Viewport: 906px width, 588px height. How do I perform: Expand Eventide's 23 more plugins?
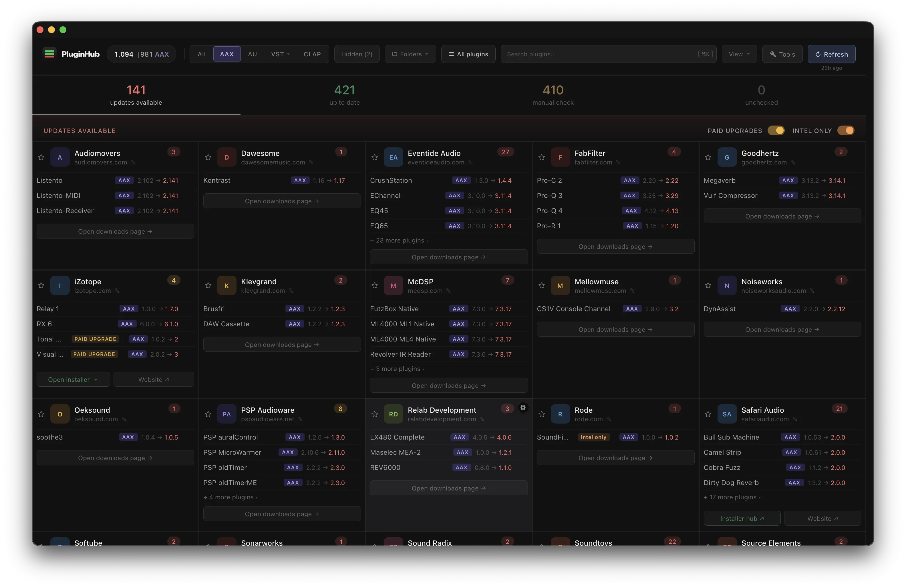pyautogui.click(x=399, y=241)
